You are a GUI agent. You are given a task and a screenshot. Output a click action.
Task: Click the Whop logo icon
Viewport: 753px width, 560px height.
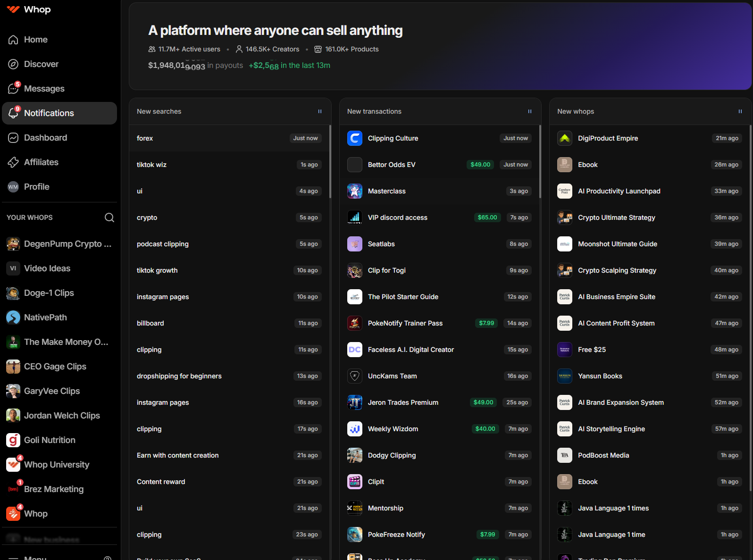coord(13,9)
